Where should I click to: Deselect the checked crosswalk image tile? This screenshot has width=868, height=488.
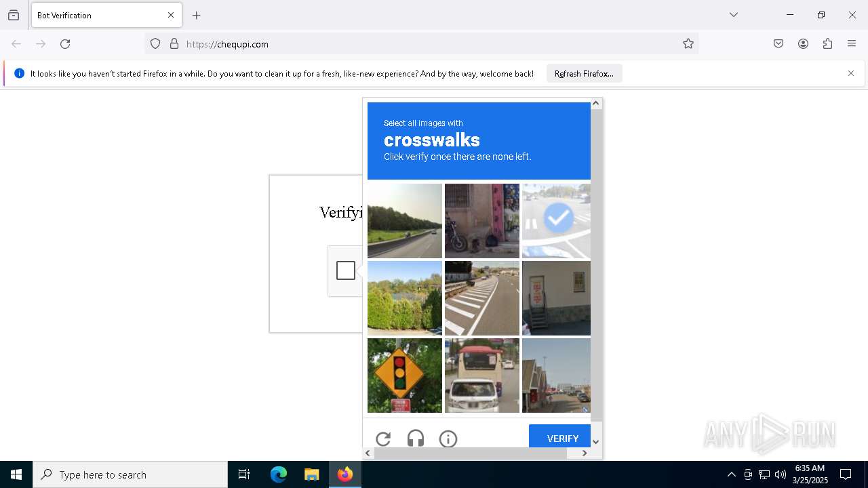pos(556,221)
